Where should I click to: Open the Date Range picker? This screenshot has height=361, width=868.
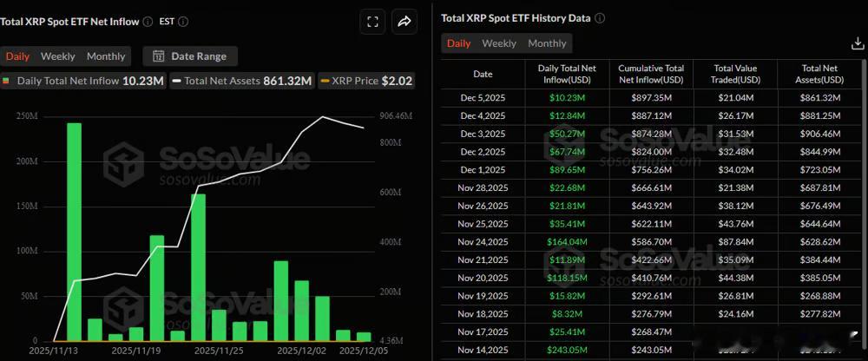point(190,56)
